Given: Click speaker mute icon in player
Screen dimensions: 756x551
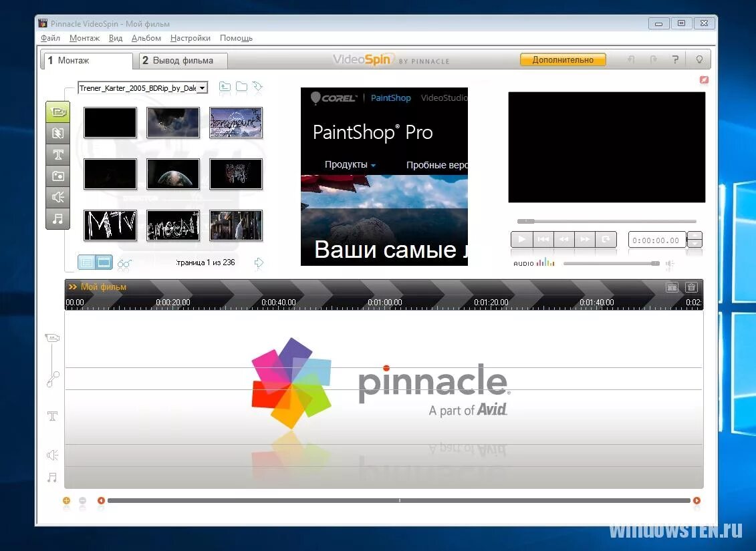Looking at the screenshot, I should tap(670, 263).
